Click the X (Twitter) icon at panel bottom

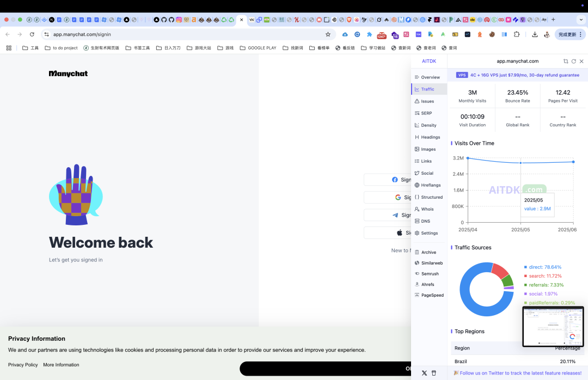(x=424, y=373)
